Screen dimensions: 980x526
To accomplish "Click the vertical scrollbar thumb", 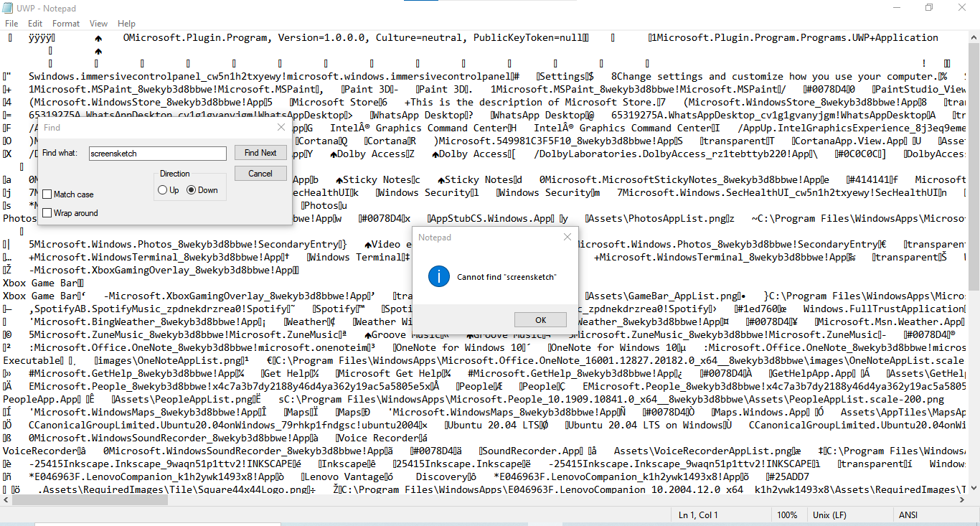I will click(974, 166).
